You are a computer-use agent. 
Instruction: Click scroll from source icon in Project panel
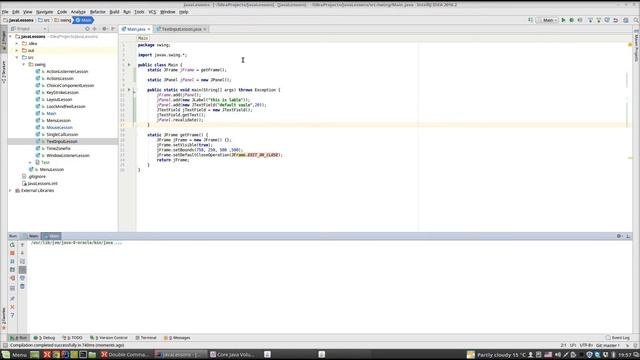[x=87, y=29]
